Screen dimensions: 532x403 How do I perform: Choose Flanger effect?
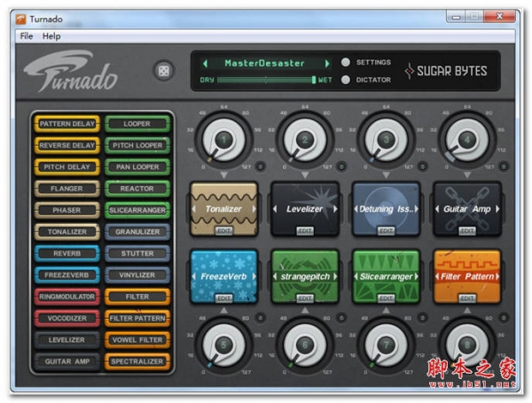67,189
